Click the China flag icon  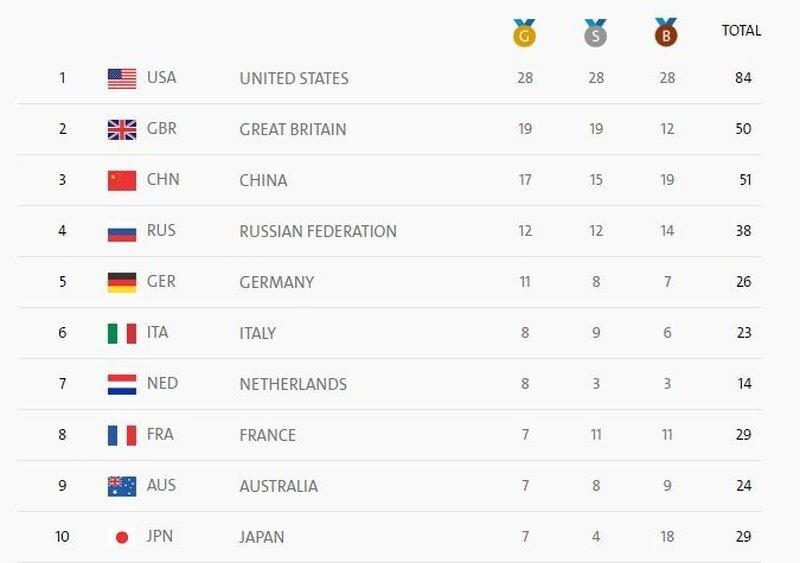pos(122,180)
